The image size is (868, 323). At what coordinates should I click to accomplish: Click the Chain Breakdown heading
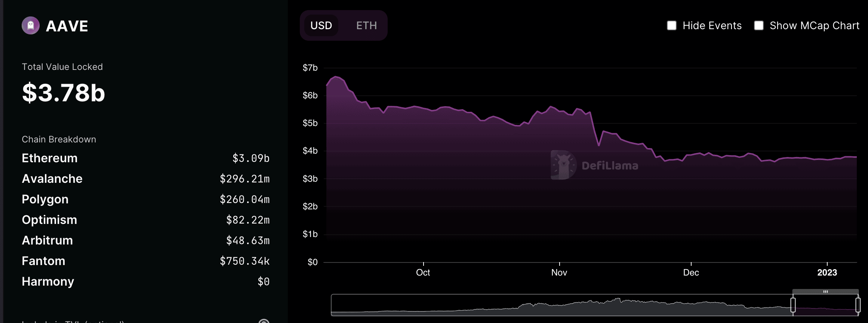coord(59,139)
